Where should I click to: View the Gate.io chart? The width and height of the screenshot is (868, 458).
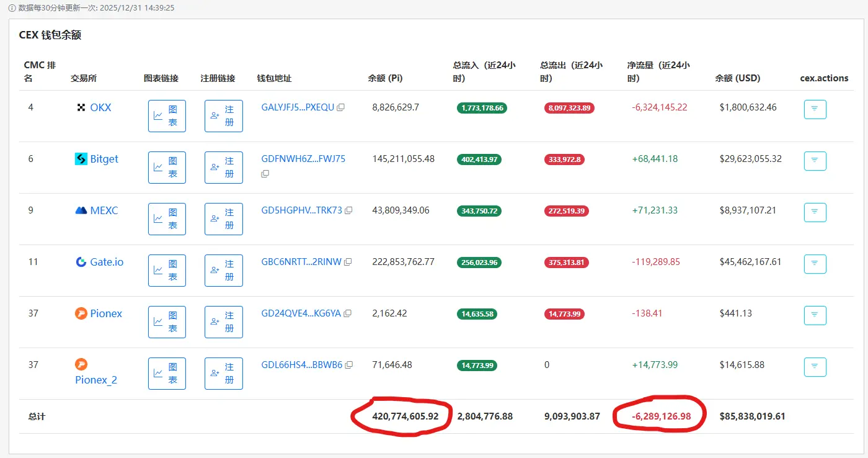point(167,271)
